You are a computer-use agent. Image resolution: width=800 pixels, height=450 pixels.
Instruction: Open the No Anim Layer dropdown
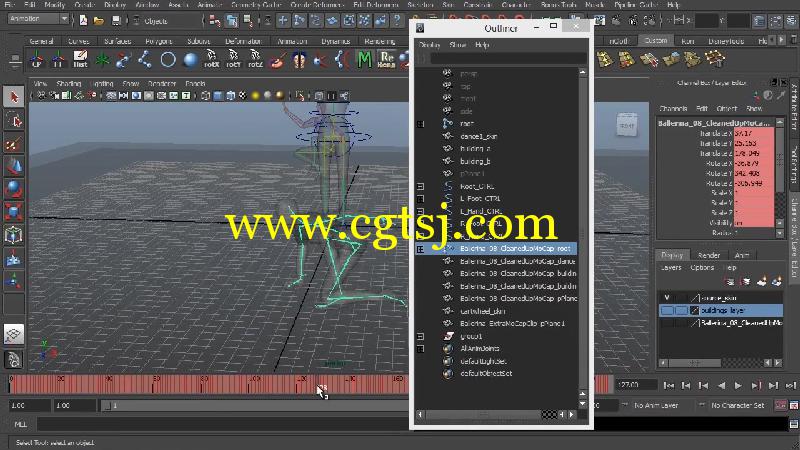point(656,405)
